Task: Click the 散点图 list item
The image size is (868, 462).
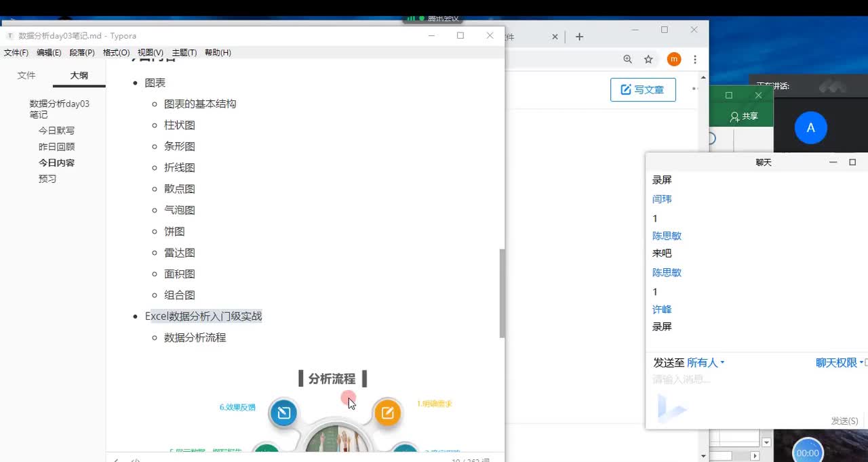Action: pyautogui.click(x=180, y=189)
